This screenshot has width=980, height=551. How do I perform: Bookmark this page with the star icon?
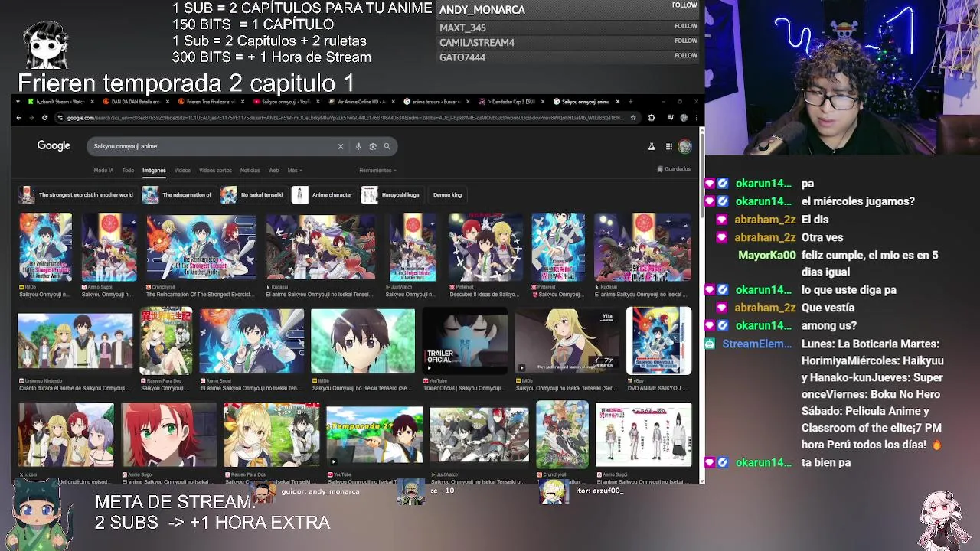[633, 118]
